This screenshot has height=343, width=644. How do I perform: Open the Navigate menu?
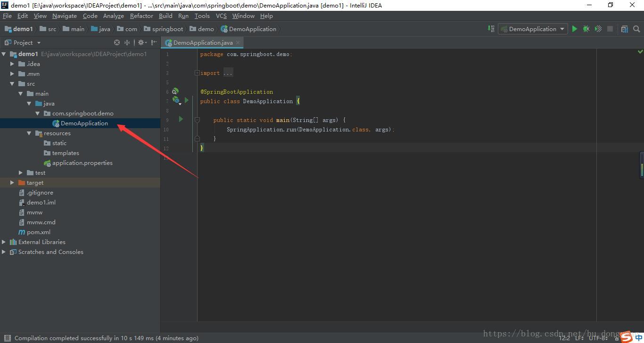(65, 16)
